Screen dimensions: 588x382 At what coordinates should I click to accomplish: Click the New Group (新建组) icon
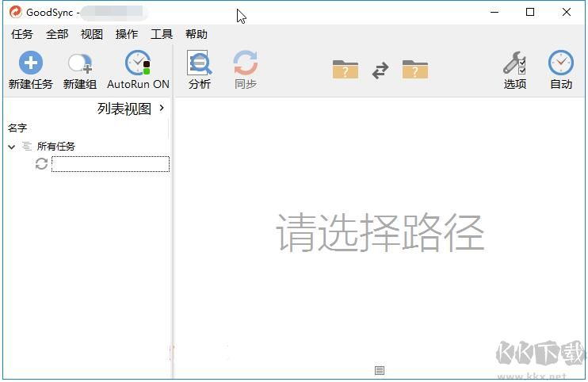click(x=80, y=63)
